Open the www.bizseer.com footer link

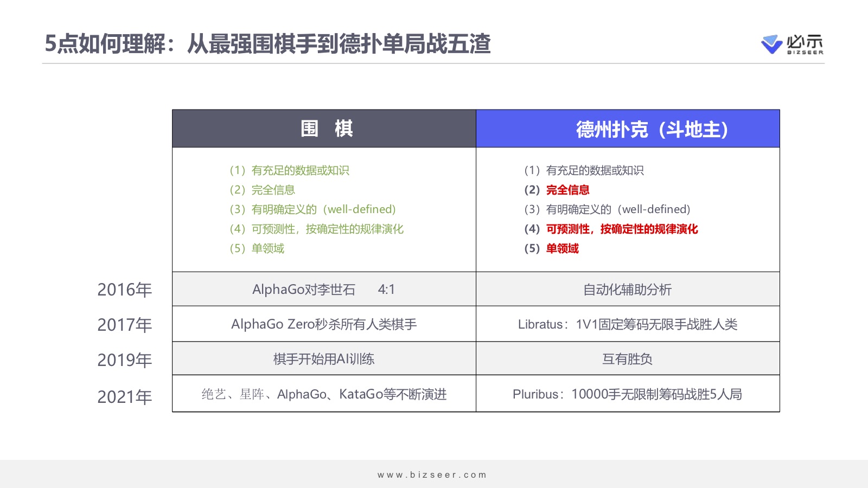coord(432,475)
